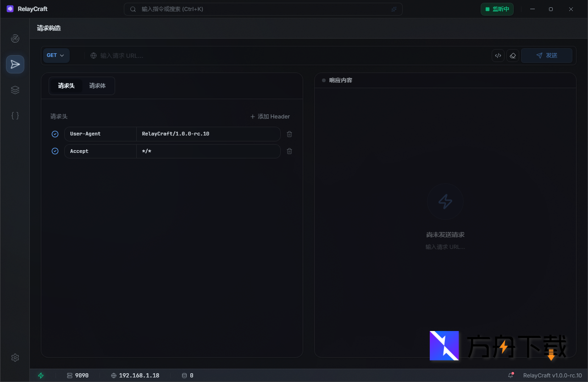The width and height of the screenshot is (588, 382).
Task: Switch to the 请求体 tab
Action: tap(97, 85)
